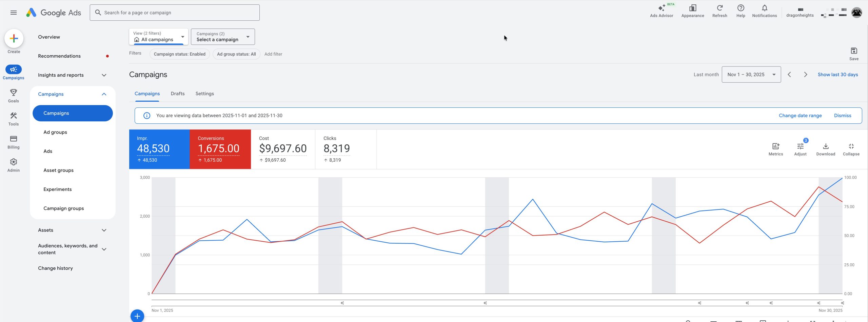Open the Billing section
Screen dimensions: 868x322
[x=14, y=142]
